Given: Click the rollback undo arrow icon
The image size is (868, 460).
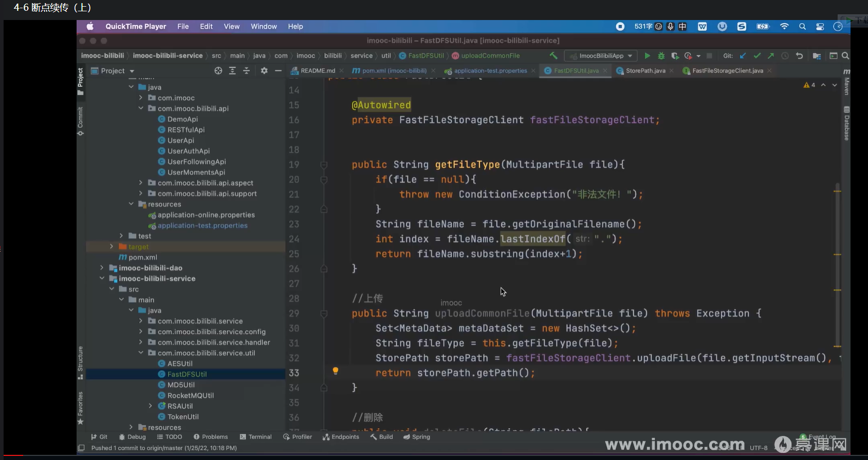Looking at the screenshot, I should pyautogui.click(x=799, y=56).
